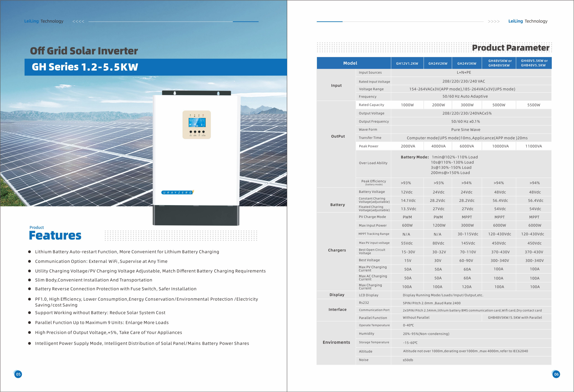
Task: Click the "20%-95%(Non-condensing)" humidity value
Action: (426, 334)
